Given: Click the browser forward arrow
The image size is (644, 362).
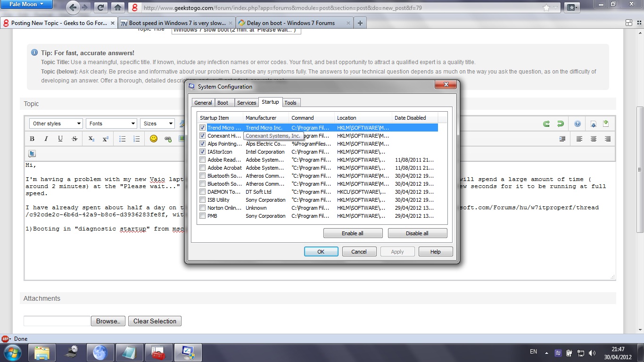Looking at the screenshot, I should point(86,8).
